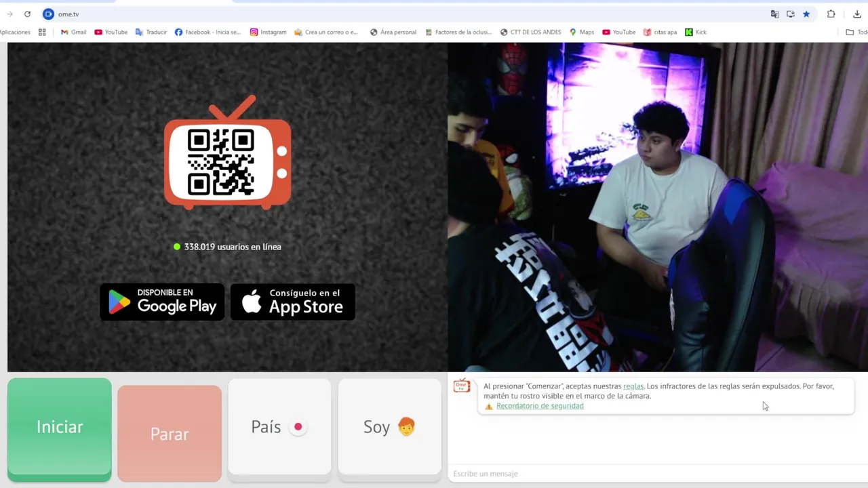Click the install app icon in address bar
The height and width of the screenshot is (488, 868).
(791, 14)
